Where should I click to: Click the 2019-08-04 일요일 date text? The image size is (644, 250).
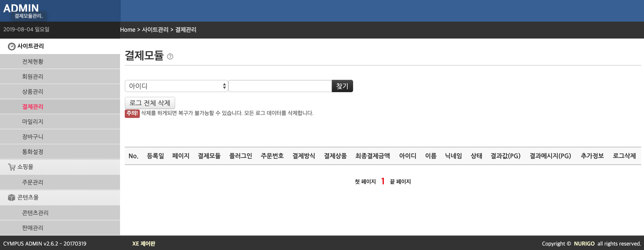tap(26, 29)
